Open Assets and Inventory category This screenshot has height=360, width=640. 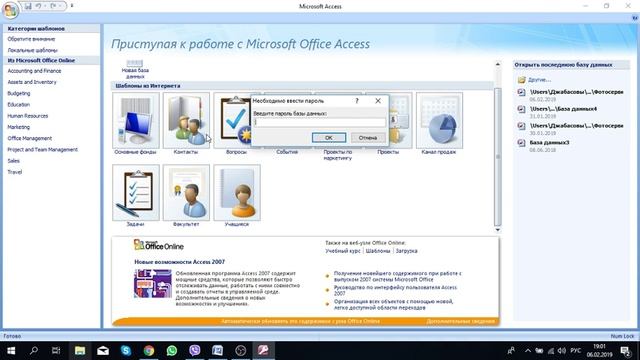pos(32,82)
